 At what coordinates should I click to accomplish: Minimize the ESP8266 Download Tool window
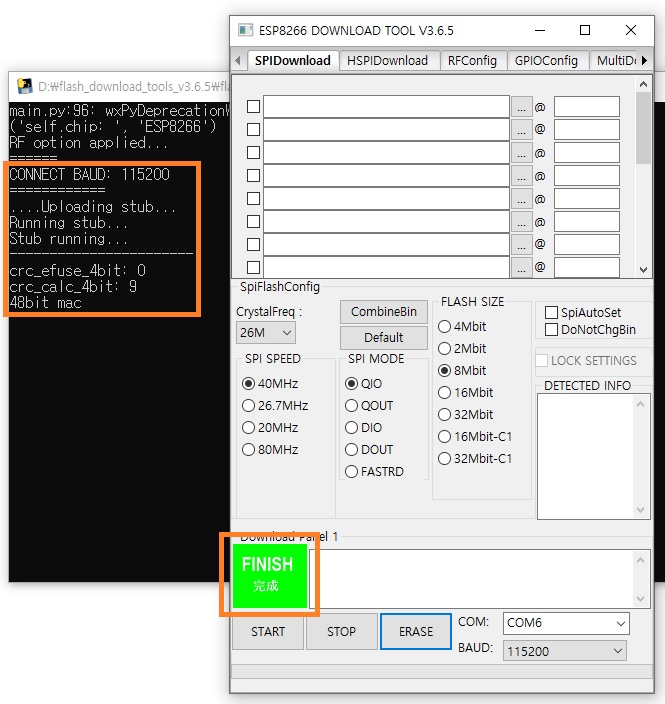[x=540, y=31]
